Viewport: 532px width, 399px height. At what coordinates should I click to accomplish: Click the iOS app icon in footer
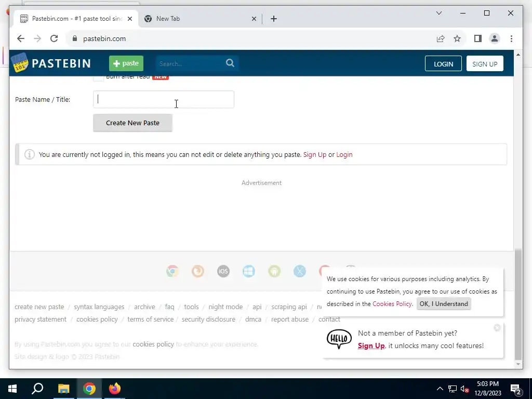pyautogui.click(x=223, y=271)
